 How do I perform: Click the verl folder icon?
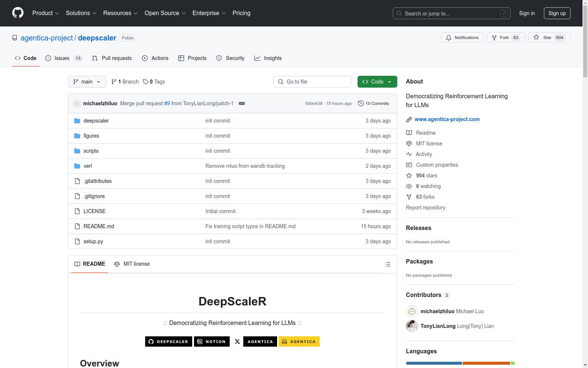[77, 166]
